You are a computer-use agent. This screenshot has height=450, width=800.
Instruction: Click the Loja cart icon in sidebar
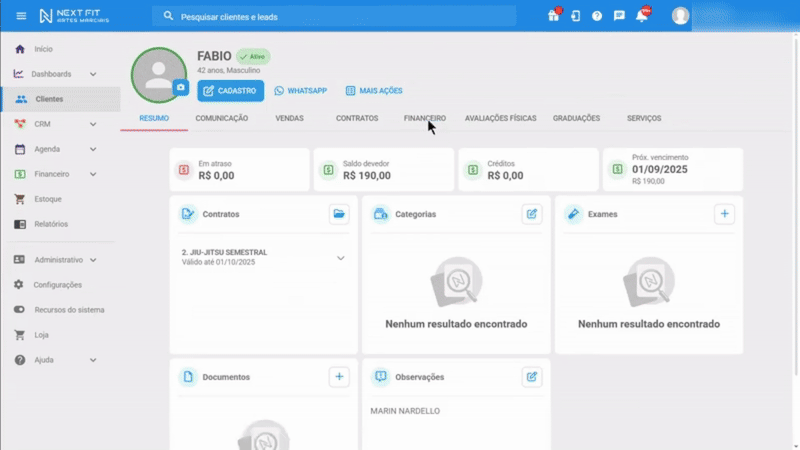pyautogui.click(x=19, y=335)
